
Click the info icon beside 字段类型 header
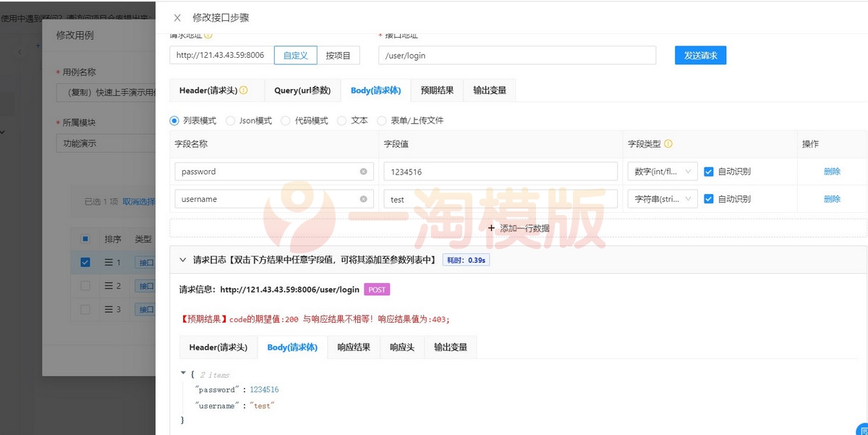tap(668, 144)
